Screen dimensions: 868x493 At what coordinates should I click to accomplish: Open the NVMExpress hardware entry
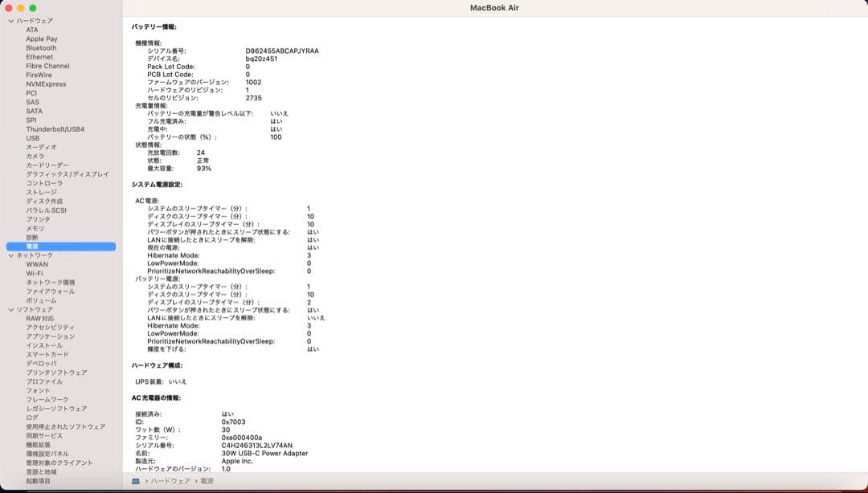tap(46, 84)
